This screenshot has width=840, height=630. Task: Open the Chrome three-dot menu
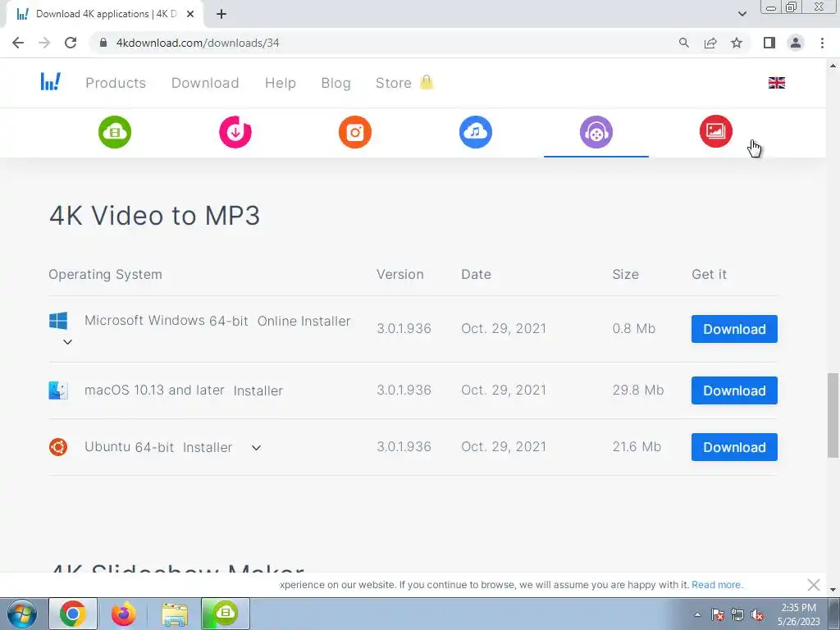point(822,43)
